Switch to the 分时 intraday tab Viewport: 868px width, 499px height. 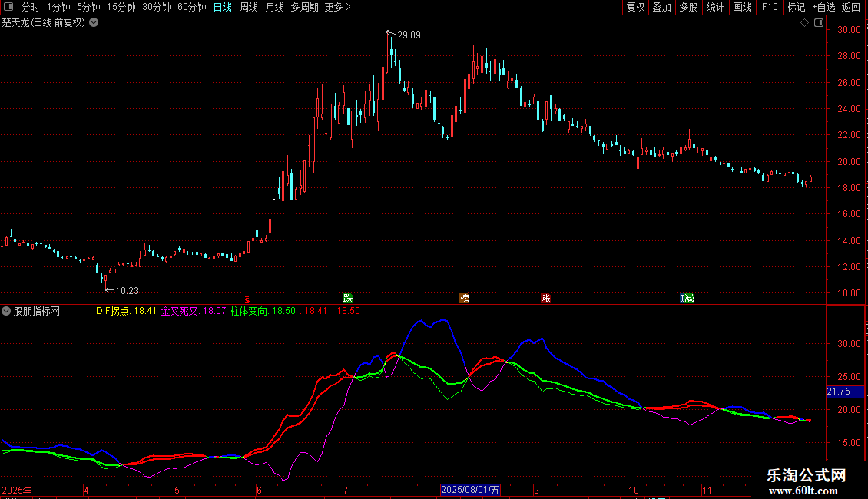point(30,8)
